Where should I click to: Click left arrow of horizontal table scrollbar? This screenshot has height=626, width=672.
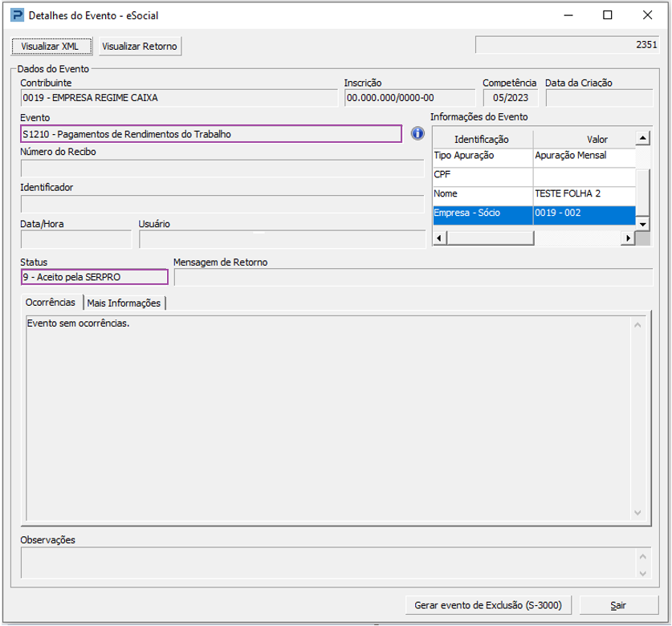coord(440,238)
